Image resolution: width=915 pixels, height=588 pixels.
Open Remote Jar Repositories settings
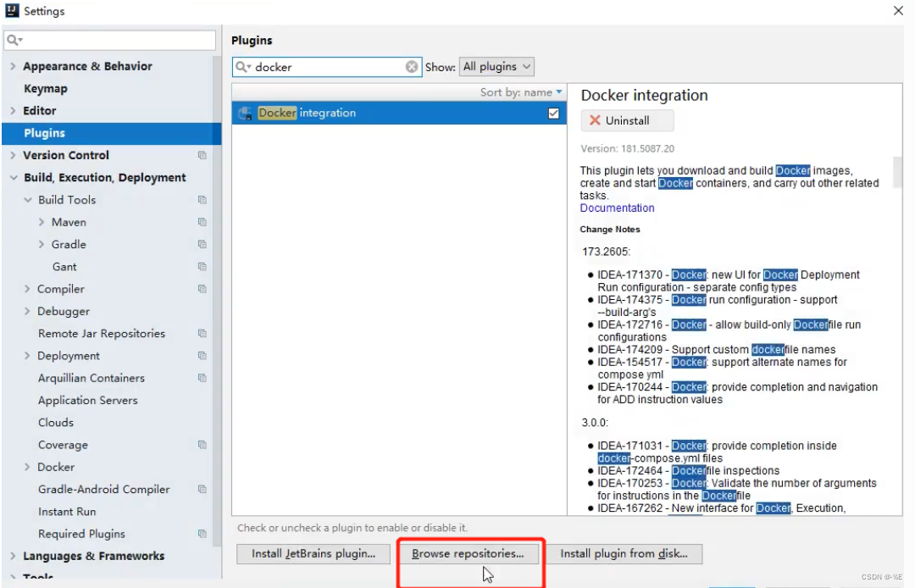click(x=102, y=334)
